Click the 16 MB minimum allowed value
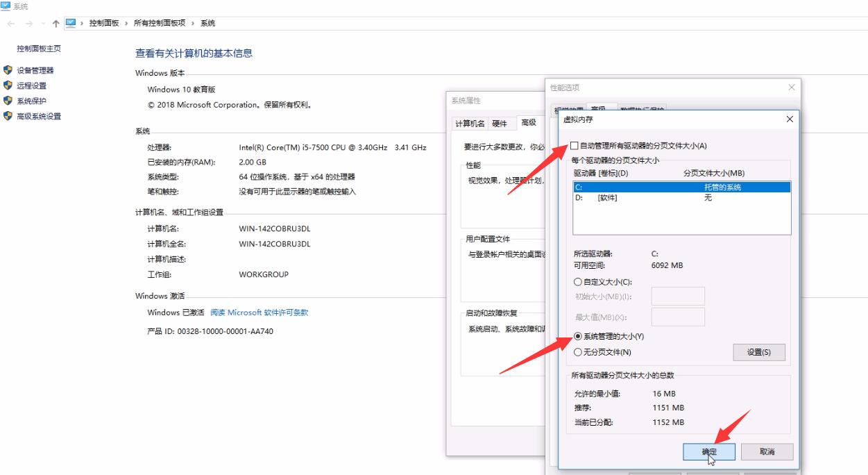The height and width of the screenshot is (475, 868). tap(664, 394)
